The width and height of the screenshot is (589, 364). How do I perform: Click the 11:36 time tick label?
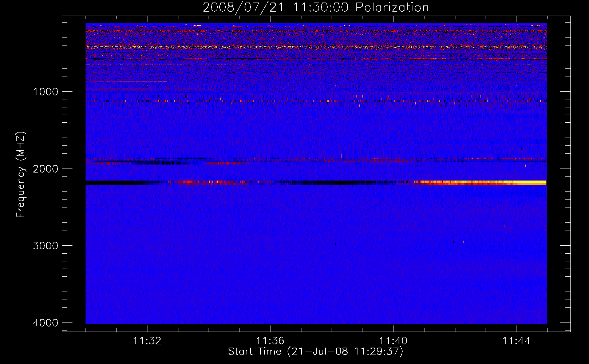coord(270,341)
